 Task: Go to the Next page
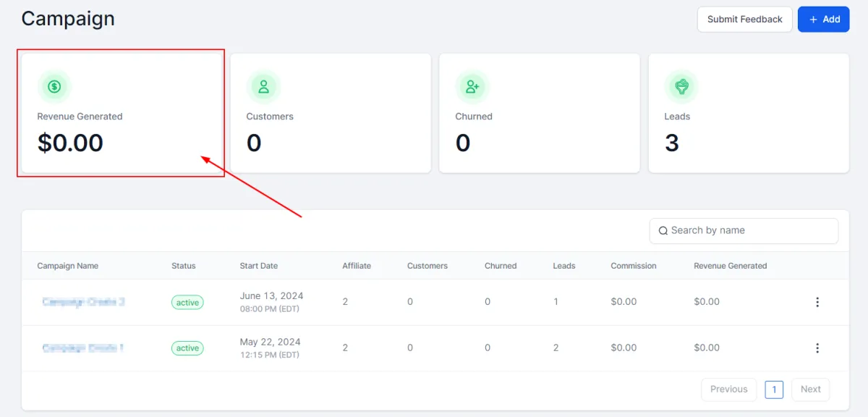pyautogui.click(x=811, y=389)
